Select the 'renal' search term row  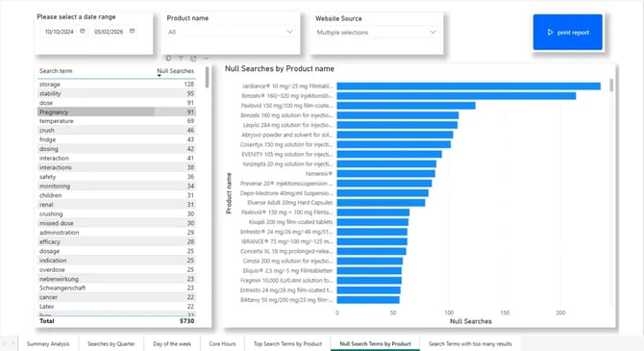coord(116,204)
